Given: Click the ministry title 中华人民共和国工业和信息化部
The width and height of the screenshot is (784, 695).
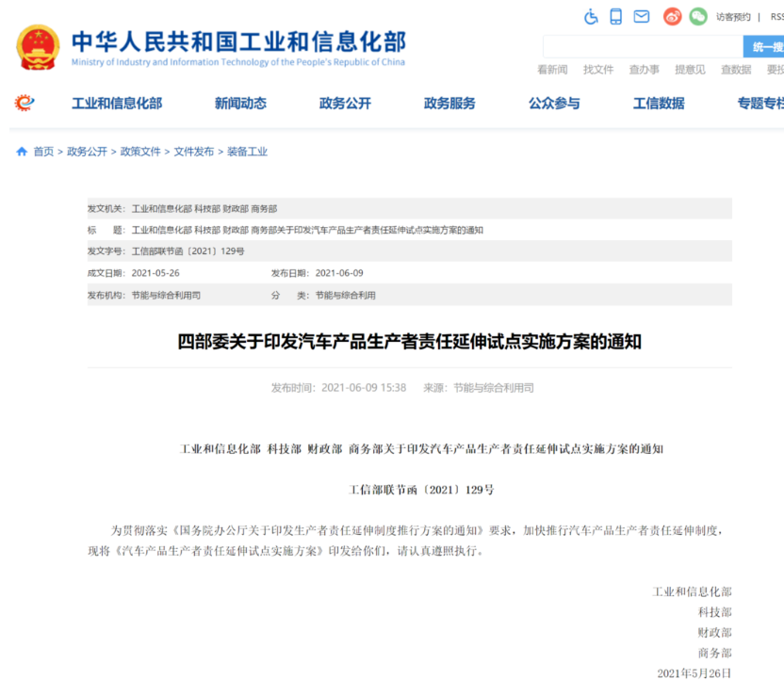Looking at the screenshot, I should pyautogui.click(x=238, y=41).
